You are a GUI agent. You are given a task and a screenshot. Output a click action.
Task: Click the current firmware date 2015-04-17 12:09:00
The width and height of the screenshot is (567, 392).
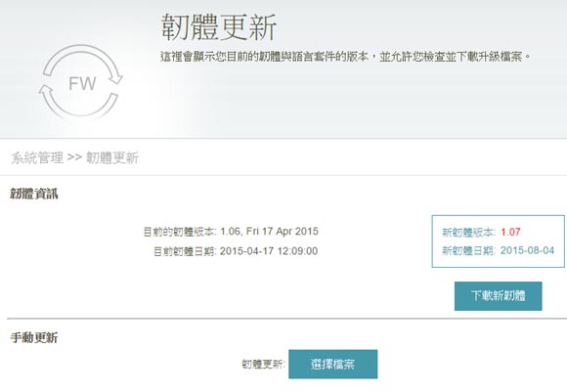click(x=269, y=251)
